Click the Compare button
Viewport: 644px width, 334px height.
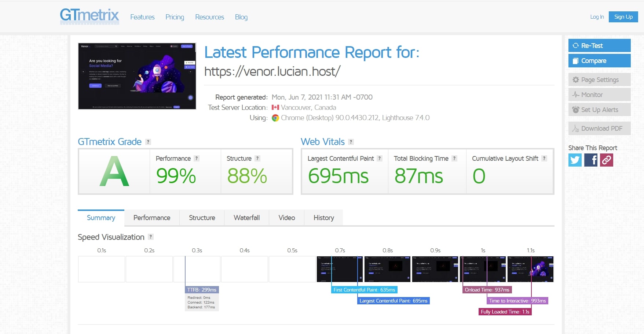click(600, 61)
